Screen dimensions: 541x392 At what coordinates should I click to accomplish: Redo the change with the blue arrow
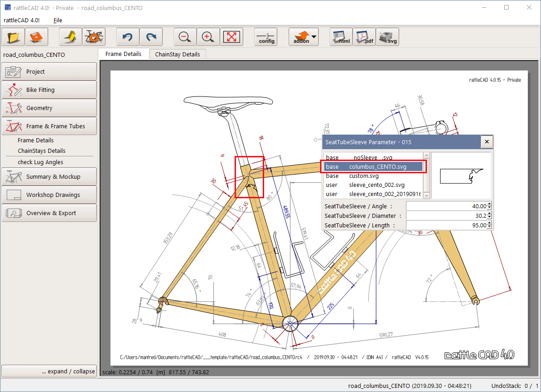151,37
